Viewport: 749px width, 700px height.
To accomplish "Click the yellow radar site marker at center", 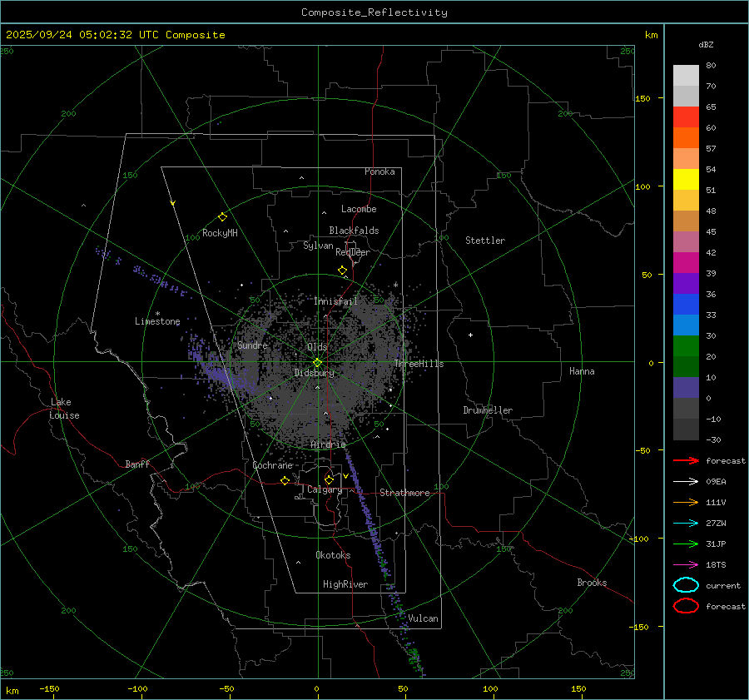I will pos(317,362).
